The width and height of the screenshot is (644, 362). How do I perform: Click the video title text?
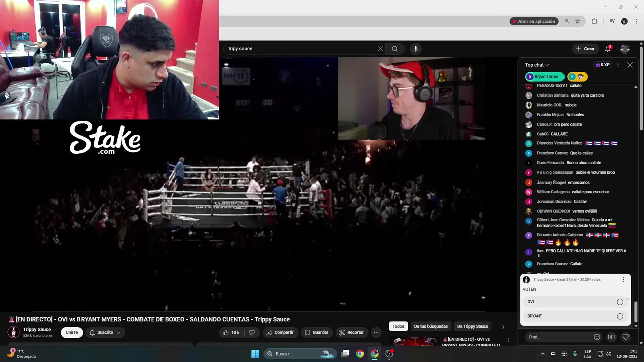(149, 319)
